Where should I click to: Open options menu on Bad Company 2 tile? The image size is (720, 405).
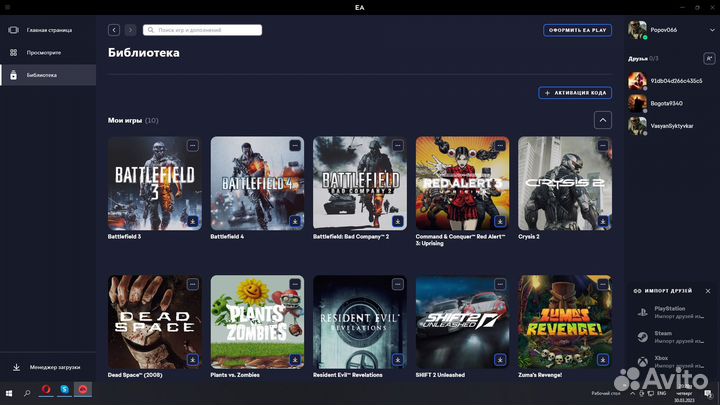pyautogui.click(x=398, y=146)
